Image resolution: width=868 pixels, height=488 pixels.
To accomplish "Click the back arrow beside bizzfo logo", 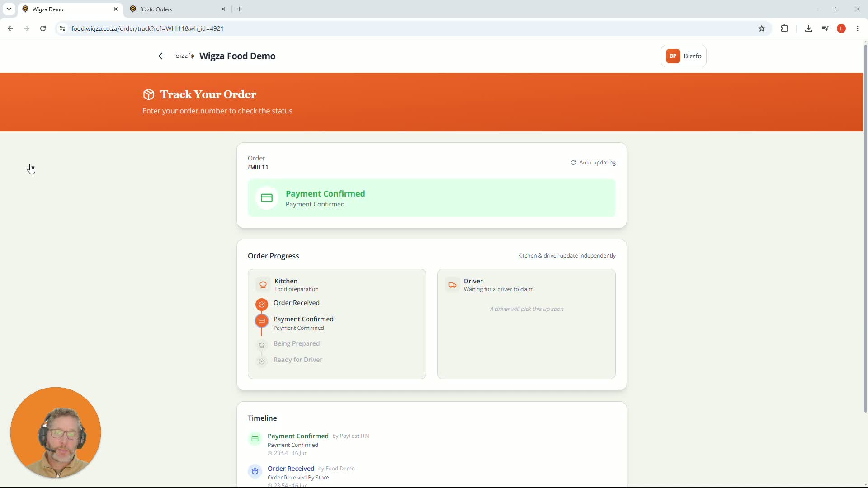I will click(x=162, y=56).
